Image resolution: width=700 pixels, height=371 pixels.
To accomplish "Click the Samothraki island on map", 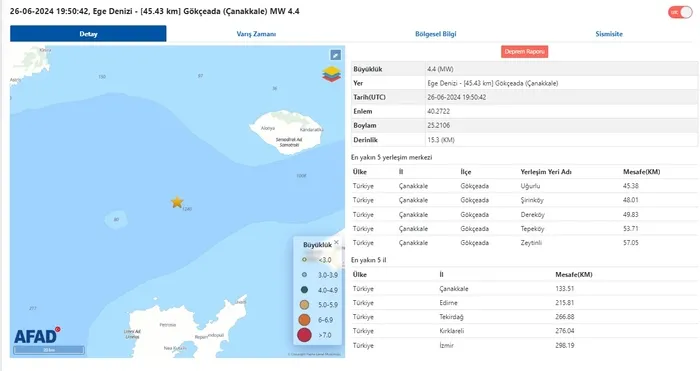I will [286, 133].
